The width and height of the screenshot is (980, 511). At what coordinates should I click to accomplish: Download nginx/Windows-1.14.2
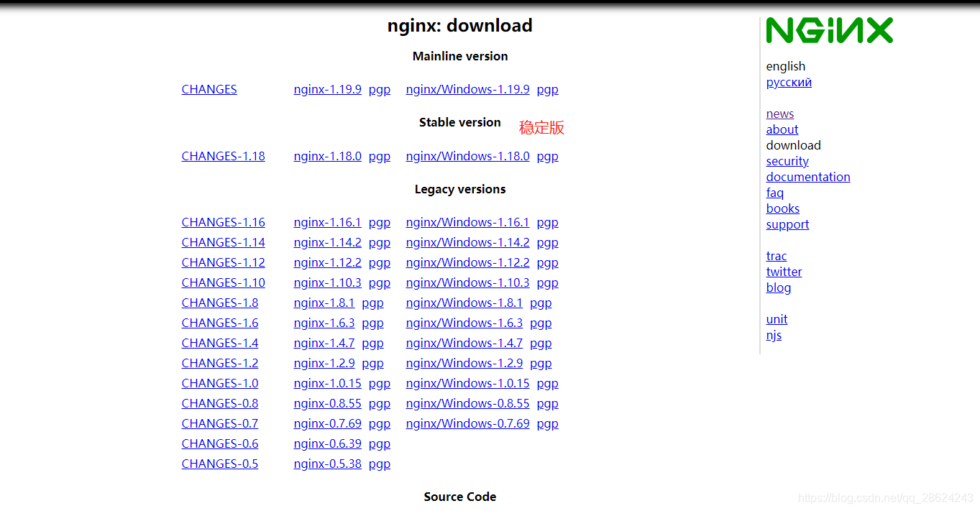[x=467, y=242]
